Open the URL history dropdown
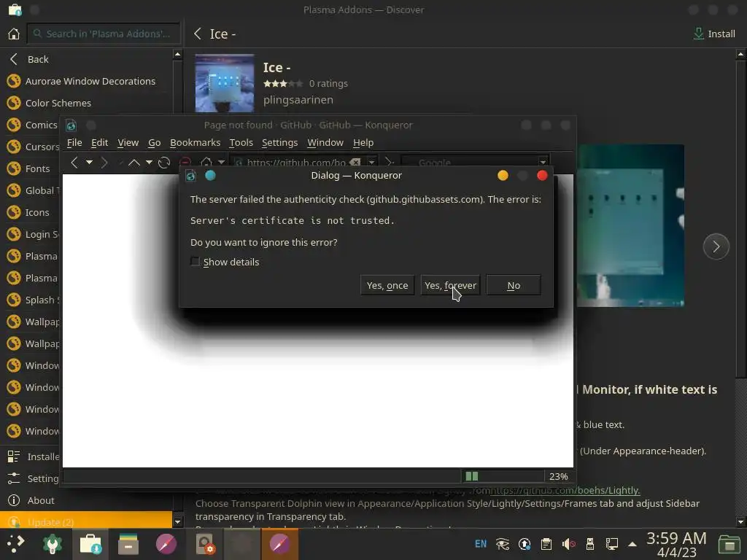 click(x=371, y=163)
